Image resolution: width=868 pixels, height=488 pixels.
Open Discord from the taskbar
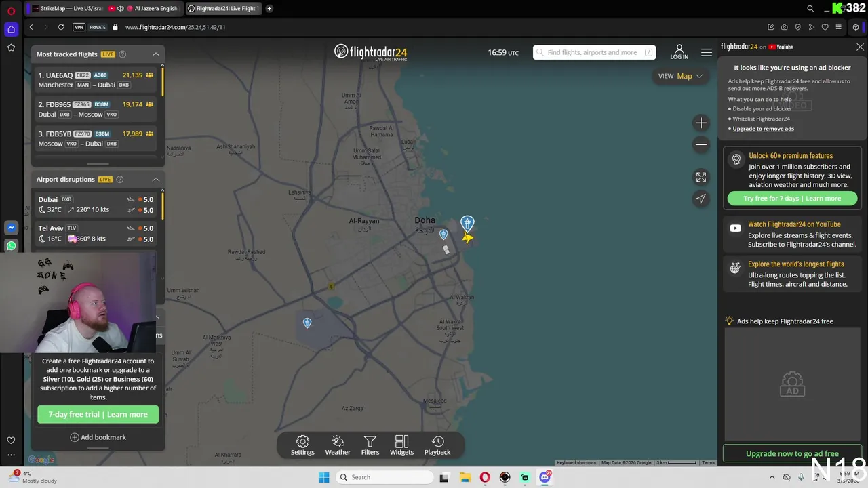(x=545, y=477)
